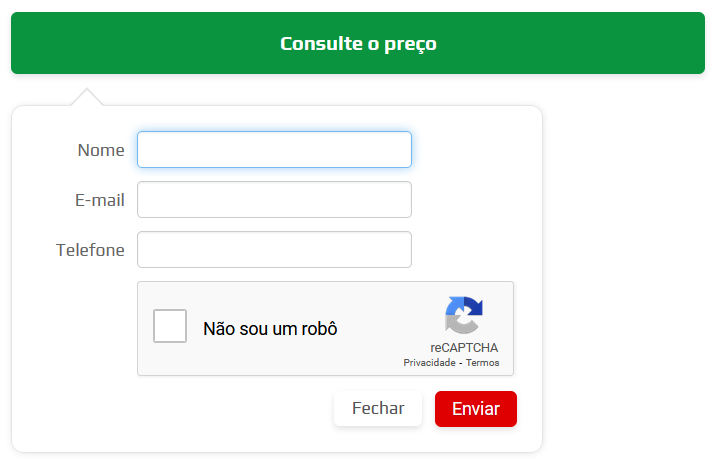Dismiss the popup using Fechar
This screenshot has height=461, width=727.
point(378,409)
